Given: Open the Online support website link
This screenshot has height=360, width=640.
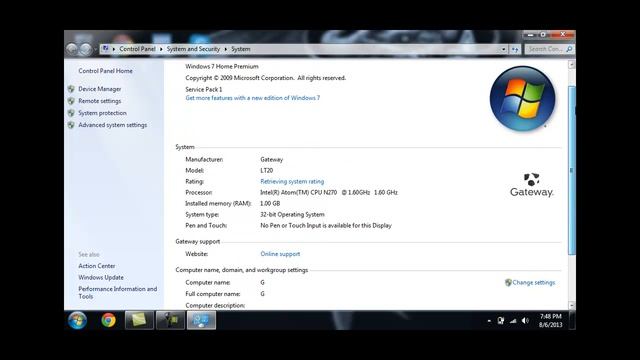Looking at the screenshot, I should (x=280, y=254).
